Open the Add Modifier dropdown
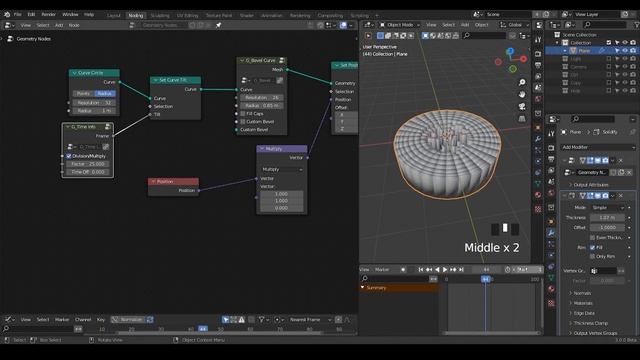This screenshot has width=640, height=360. [598, 147]
